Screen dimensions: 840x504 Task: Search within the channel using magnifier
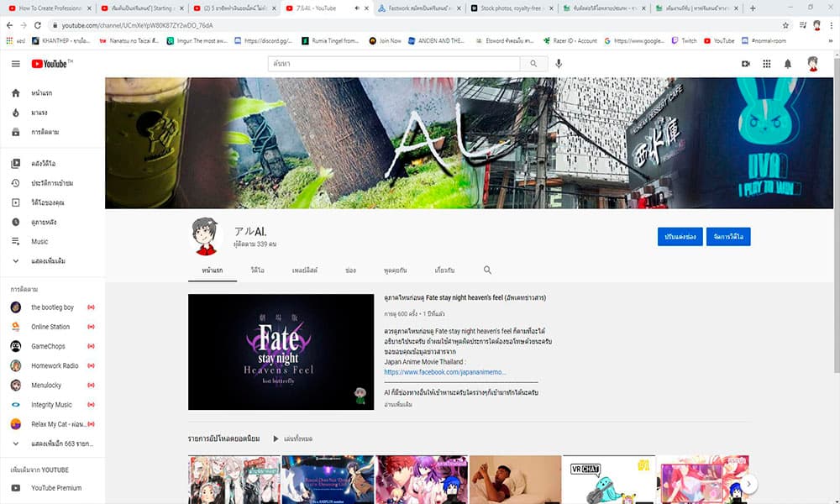tap(487, 270)
